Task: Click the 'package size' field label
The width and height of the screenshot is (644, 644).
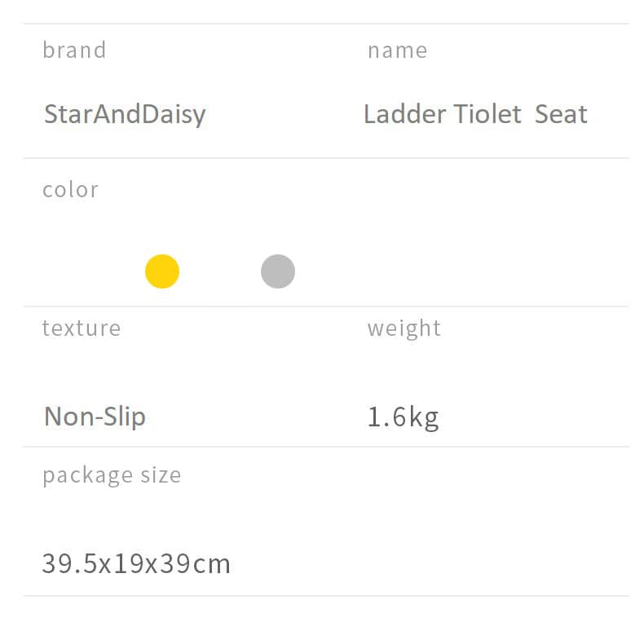Action: [112, 475]
